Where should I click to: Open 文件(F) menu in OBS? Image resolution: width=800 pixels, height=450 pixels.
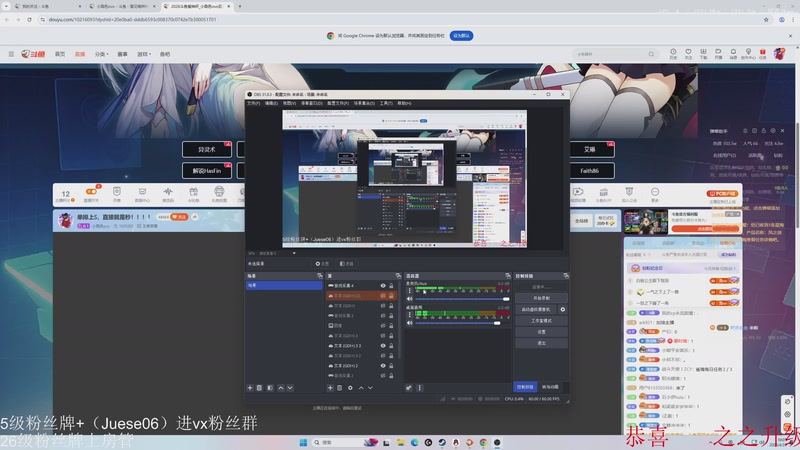(x=254, y=103)
